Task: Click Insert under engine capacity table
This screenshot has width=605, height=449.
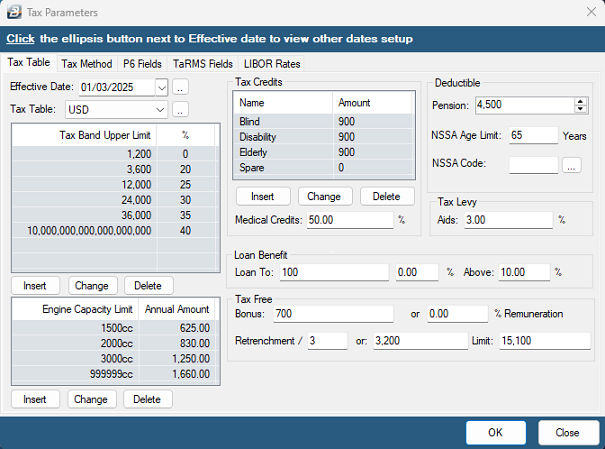Action: coord(35,399)
